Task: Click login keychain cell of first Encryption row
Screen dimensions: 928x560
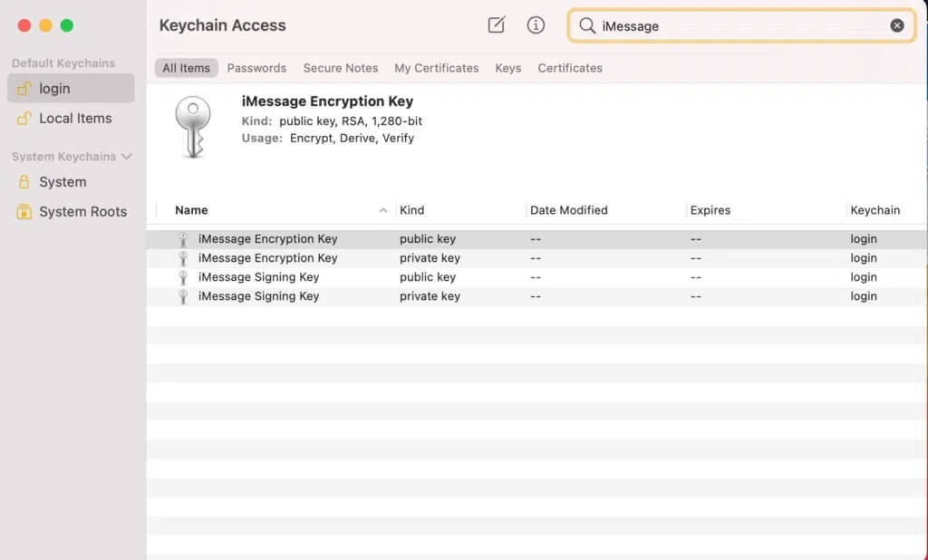Action: pos(864,238)
